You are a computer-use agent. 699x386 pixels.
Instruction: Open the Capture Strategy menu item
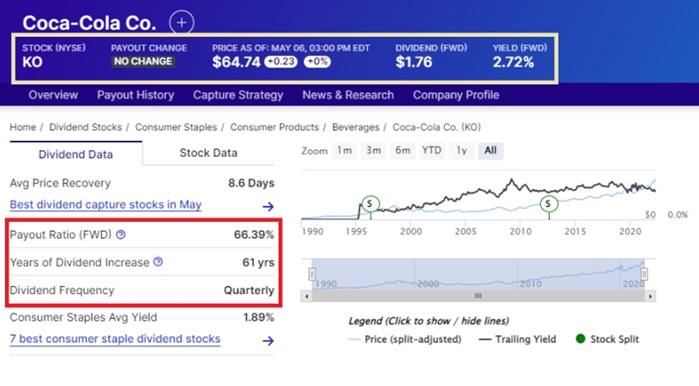tap(238, 95)
